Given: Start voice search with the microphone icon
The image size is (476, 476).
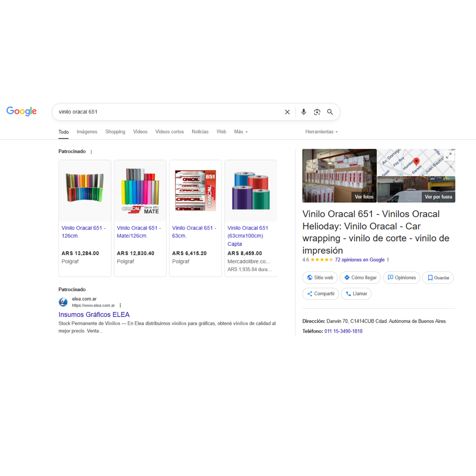Looking at the screenshot, I should (x=303, y=112).
